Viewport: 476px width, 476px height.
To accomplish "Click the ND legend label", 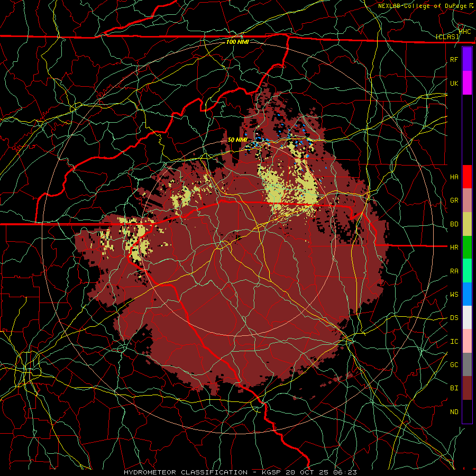I will point(454,412).
